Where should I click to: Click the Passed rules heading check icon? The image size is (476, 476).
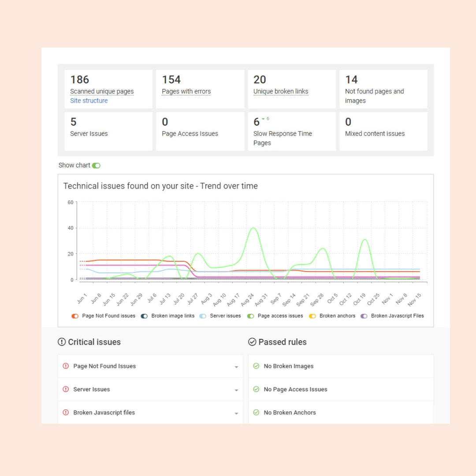[x=252, y=342]
